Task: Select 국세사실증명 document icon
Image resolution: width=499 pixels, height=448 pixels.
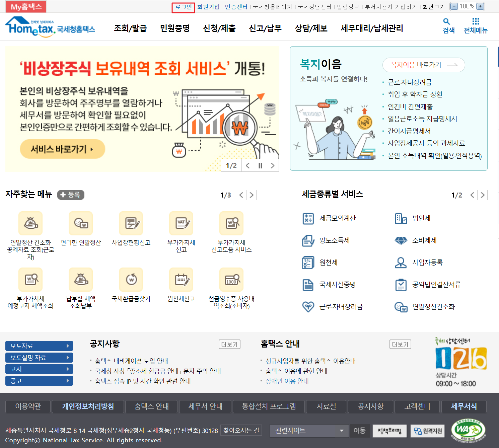Action: pos(308,285)
